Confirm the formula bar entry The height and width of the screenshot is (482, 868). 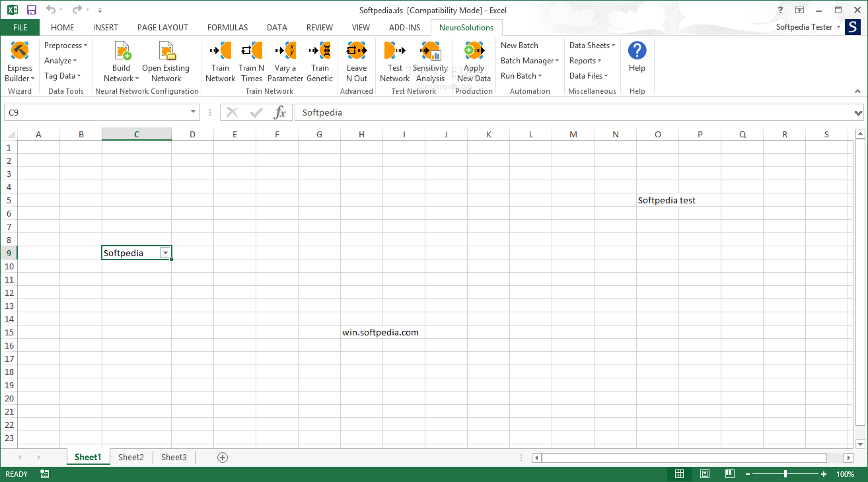[256, 112]
